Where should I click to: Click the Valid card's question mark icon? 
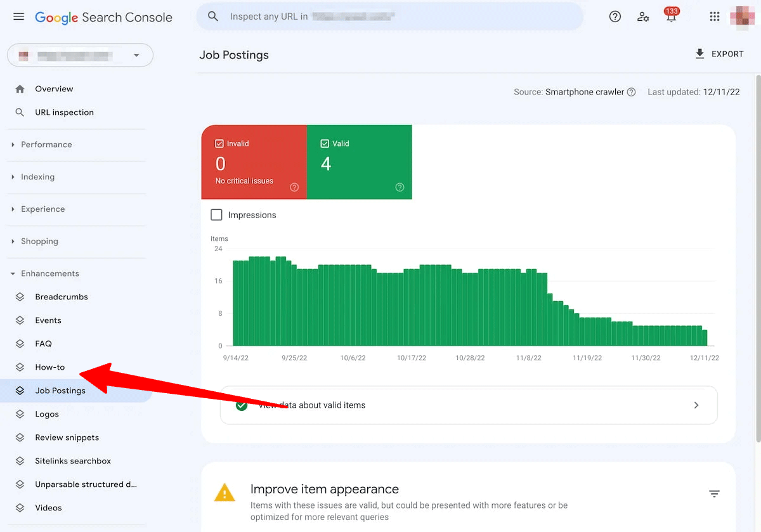[400, 187]
